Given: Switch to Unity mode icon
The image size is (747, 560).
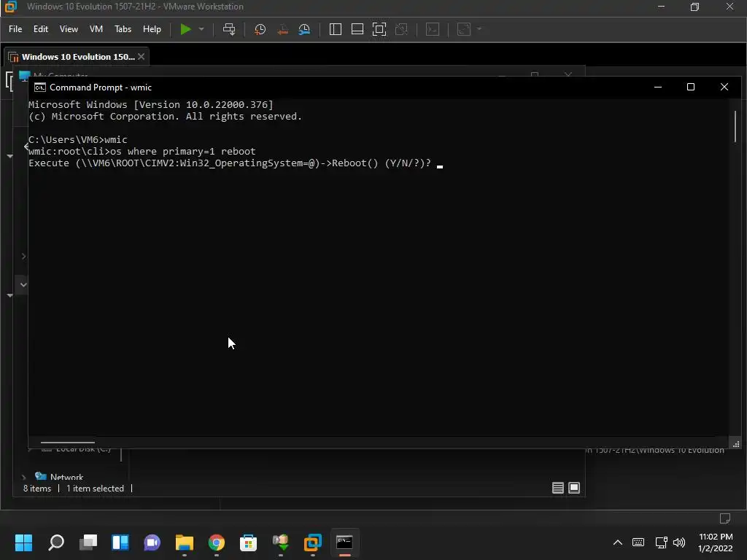Looking at the screenshot, I should pyautogui.click(x=402, y=29).
